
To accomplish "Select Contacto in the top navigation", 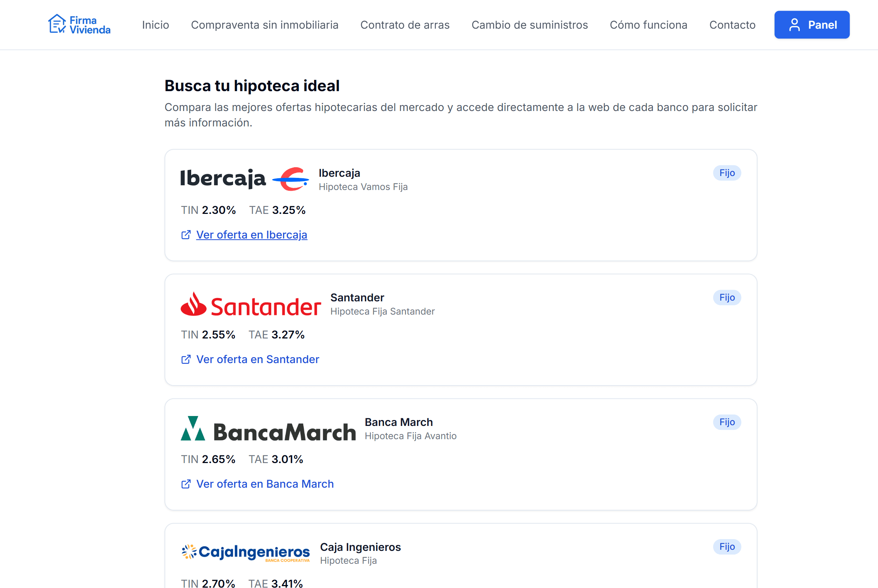I will tap(732, 25).
